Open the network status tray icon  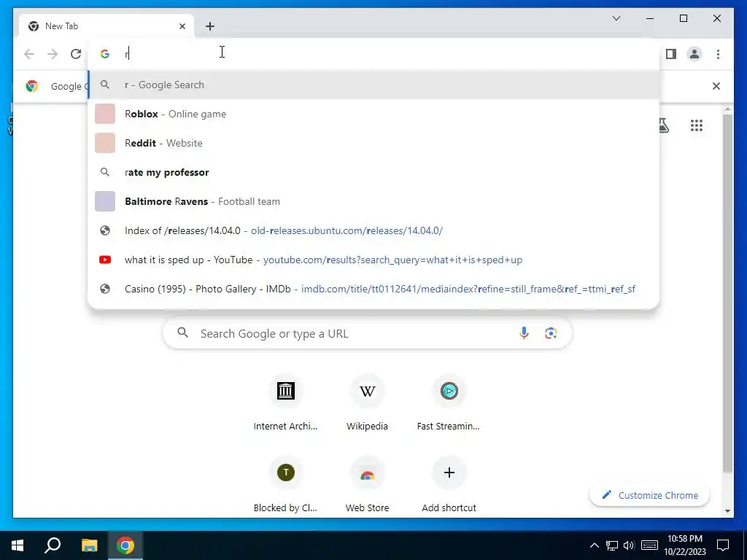[612, 545]
